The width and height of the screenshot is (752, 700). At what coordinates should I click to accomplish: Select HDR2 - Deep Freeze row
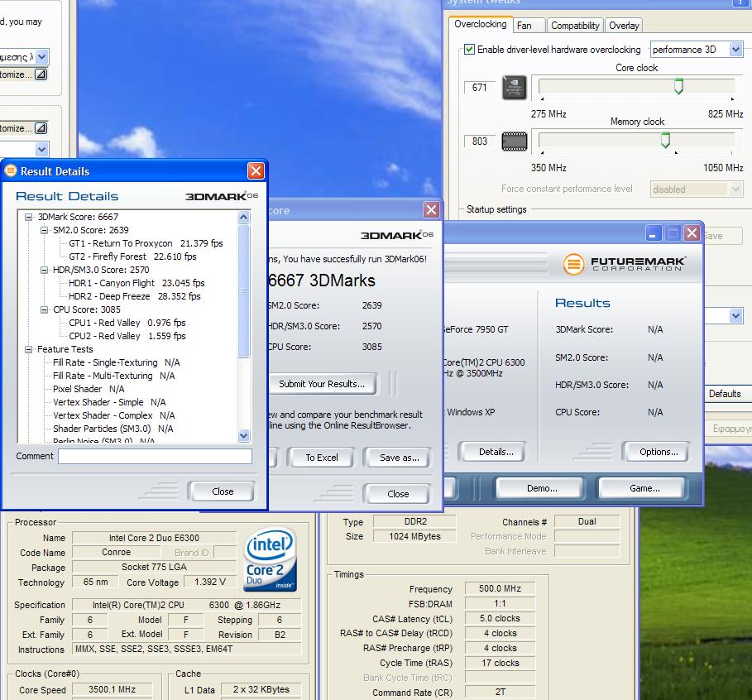[x=135, y=296]
